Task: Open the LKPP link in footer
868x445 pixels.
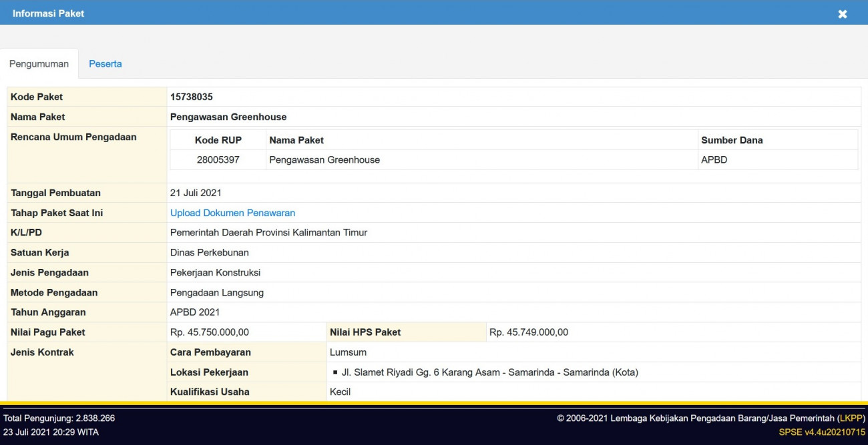Action: click(851, 418)
